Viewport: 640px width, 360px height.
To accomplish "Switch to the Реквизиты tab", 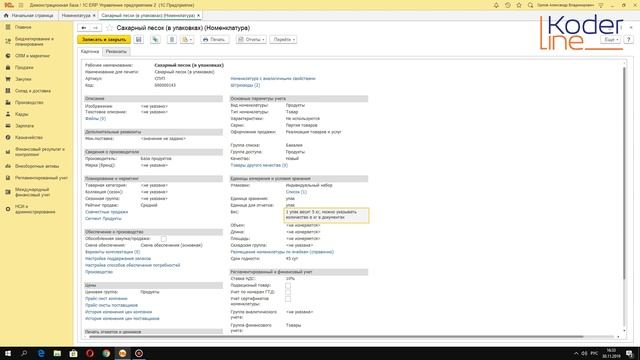I will [x=116, y=51].
